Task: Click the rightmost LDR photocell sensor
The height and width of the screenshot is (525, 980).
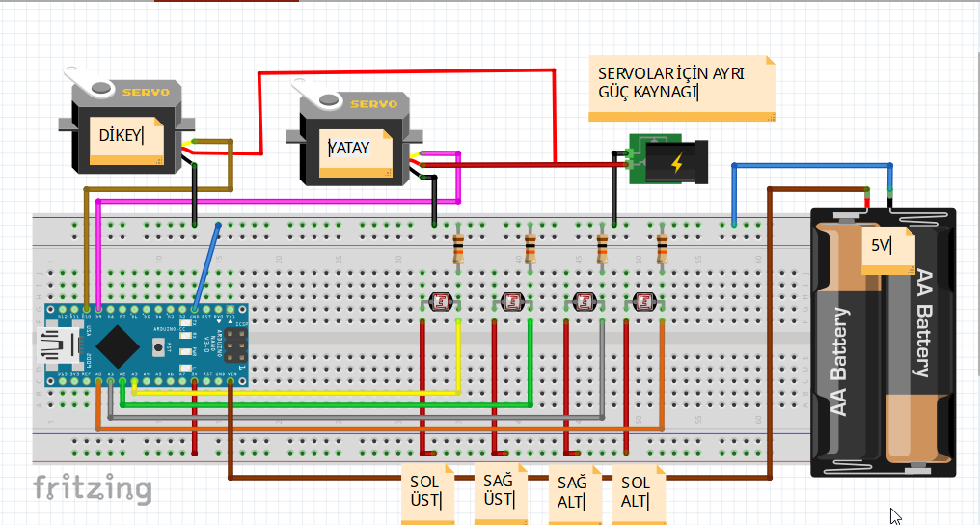Action: pyautogui.click(x=644, y=302)
